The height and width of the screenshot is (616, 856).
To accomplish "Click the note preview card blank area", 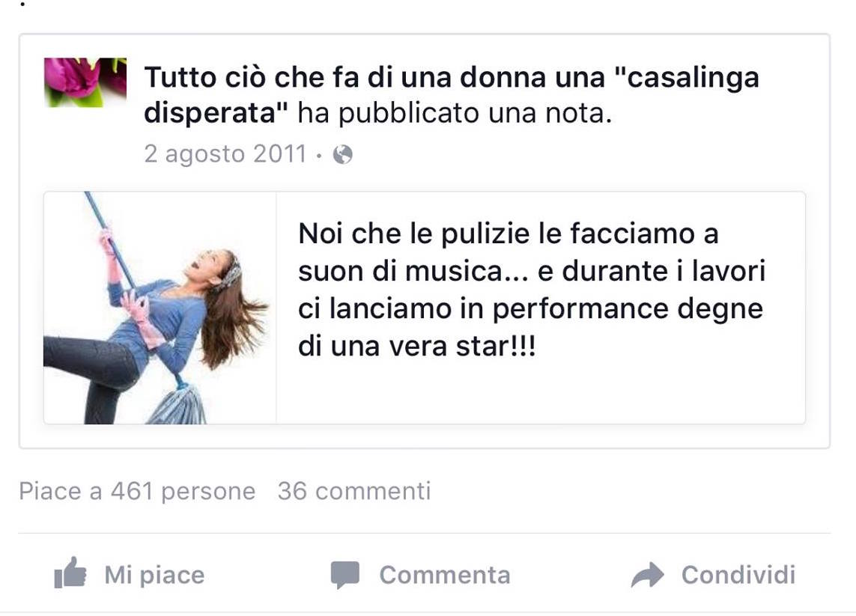I will [541, 393].
